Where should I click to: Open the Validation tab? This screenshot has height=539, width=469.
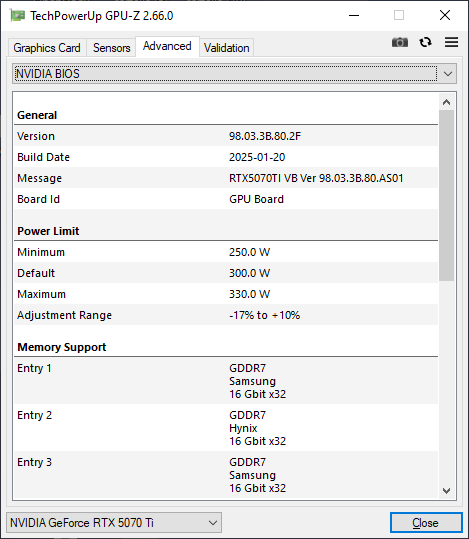(227, 48)
